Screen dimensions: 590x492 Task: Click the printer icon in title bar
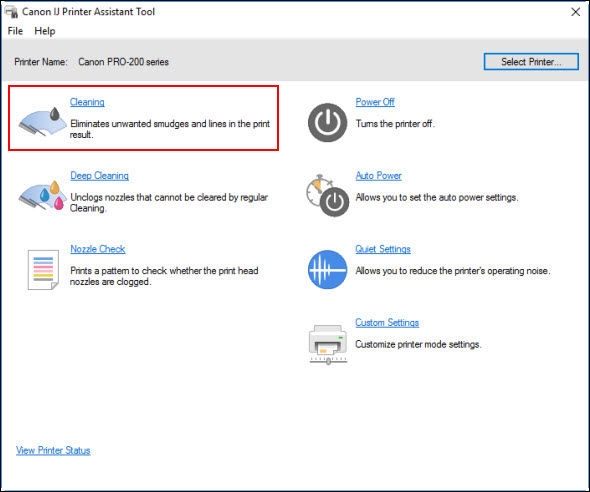pos(11,12)
